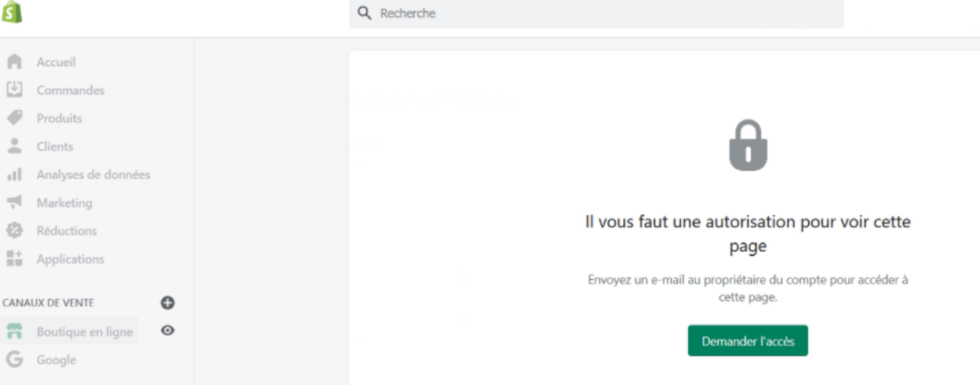The width and height of the screenshot is (980, 385).
Task: View online store via eye icon
Action: (167, 330)
